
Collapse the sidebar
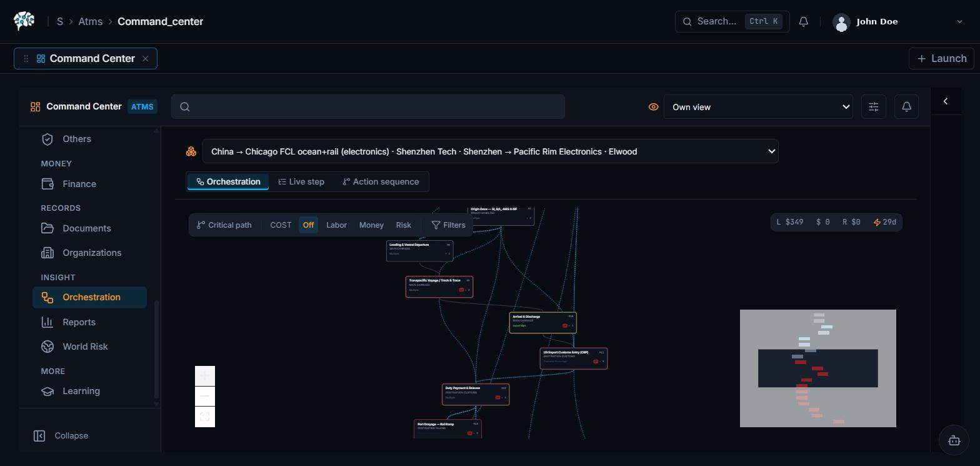61,435
